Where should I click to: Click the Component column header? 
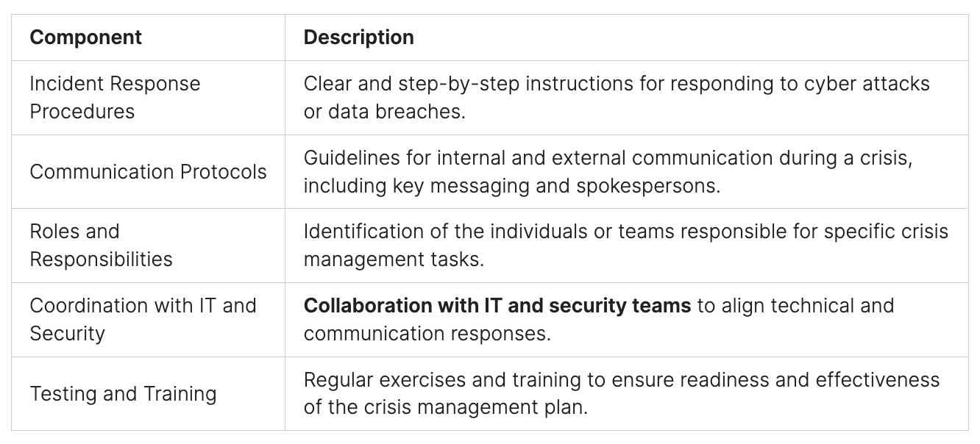pos(85,37)
